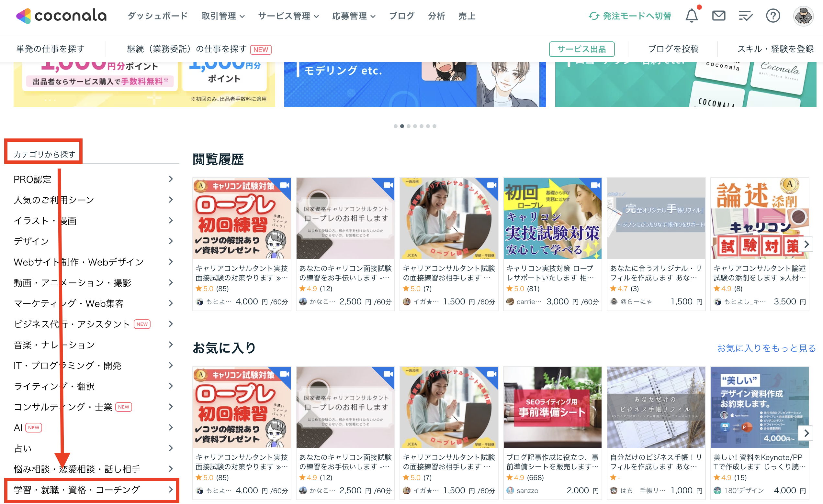The width and height of the screenshot is (823, 504).
Task: Open the notifications bell icon
Action: pos(692,16)
